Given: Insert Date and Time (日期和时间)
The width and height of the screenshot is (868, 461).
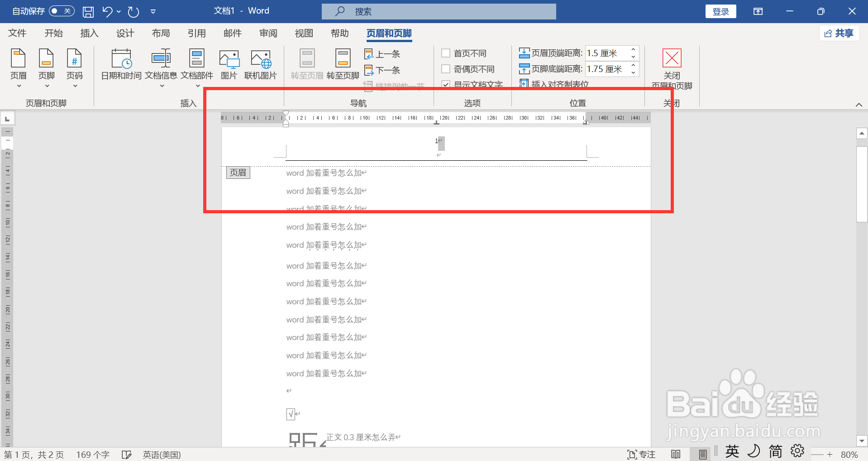Looking at the screenshot, I should 121,64.
